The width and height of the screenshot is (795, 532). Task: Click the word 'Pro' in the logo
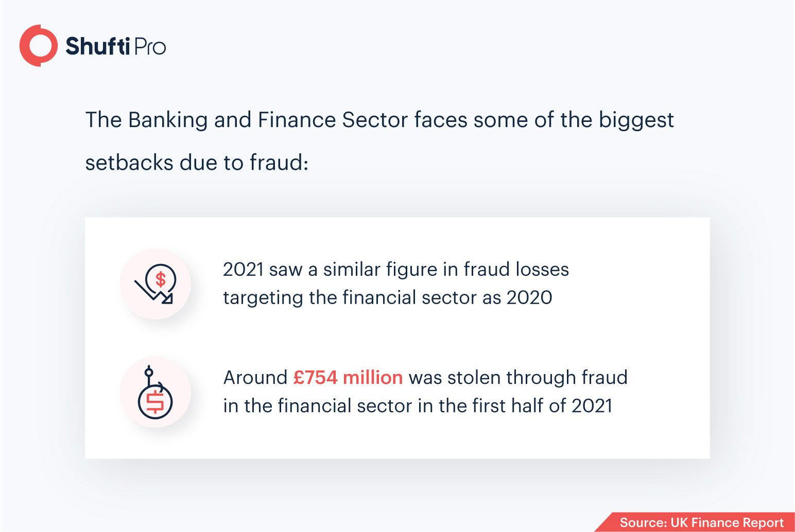pyautogui.click(x=150, y=46)
